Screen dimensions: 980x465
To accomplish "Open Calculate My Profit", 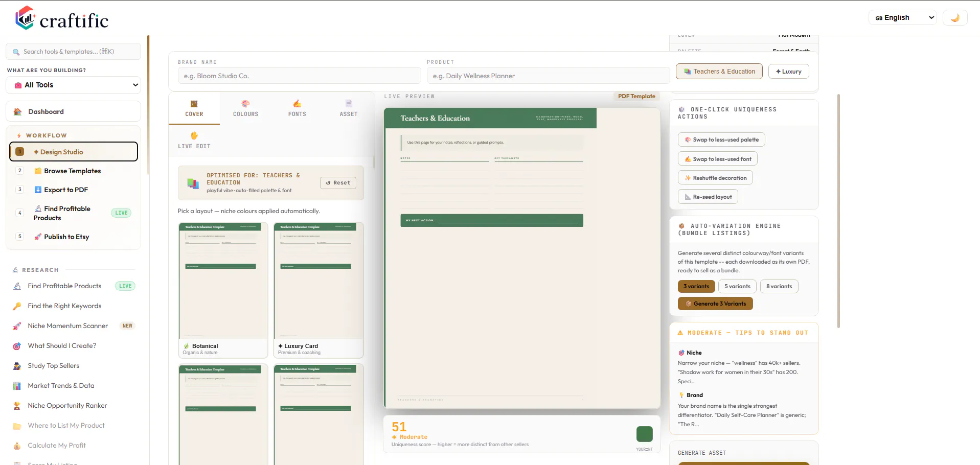I will tap(74, 446).
